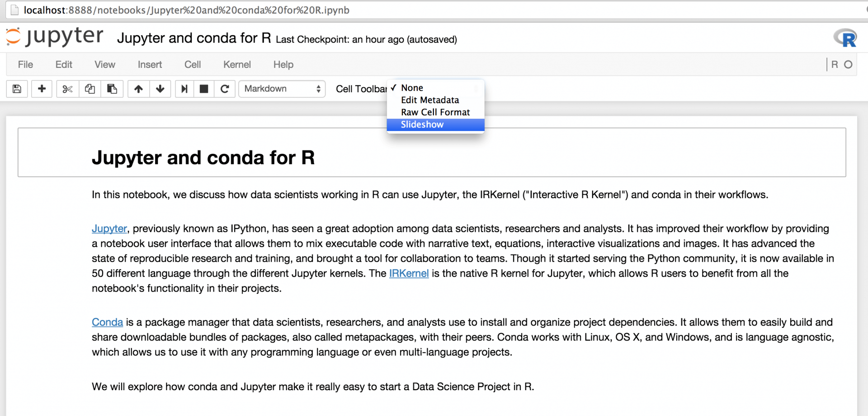Click the R kernel logo
This screenshot has width=868, height=416.
tap(845, 38)
